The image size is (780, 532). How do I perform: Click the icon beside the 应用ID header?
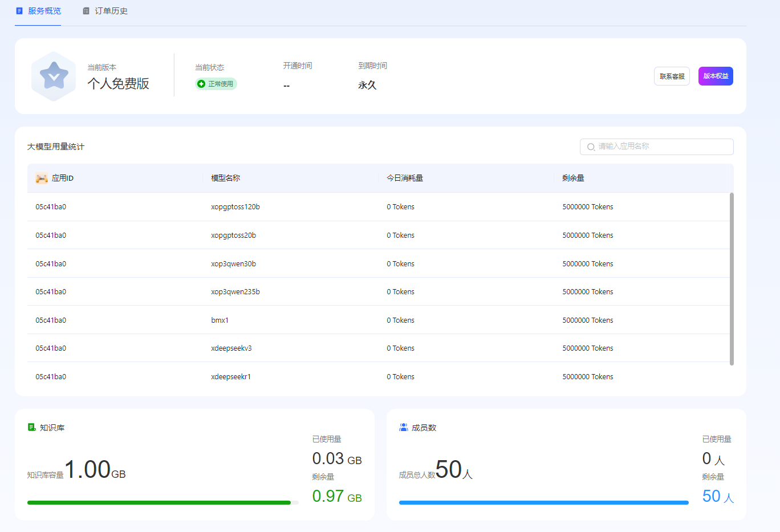(x=42, y=178)
